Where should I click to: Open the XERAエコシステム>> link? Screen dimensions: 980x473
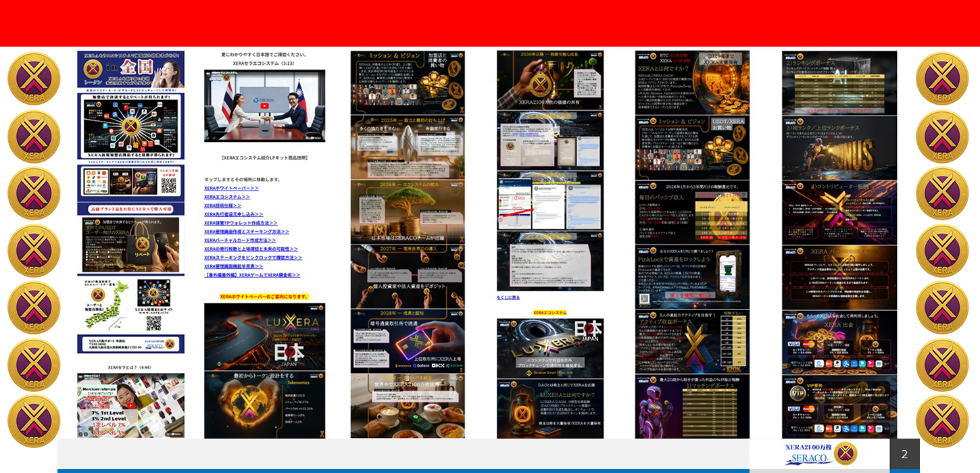coord(226,197)
